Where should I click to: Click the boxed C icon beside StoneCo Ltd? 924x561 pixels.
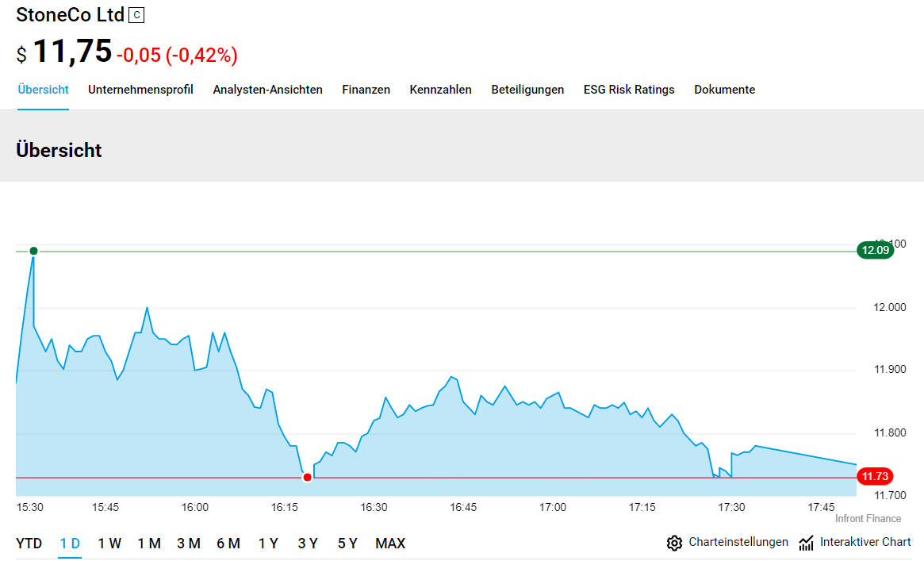[x=136, y=15]
